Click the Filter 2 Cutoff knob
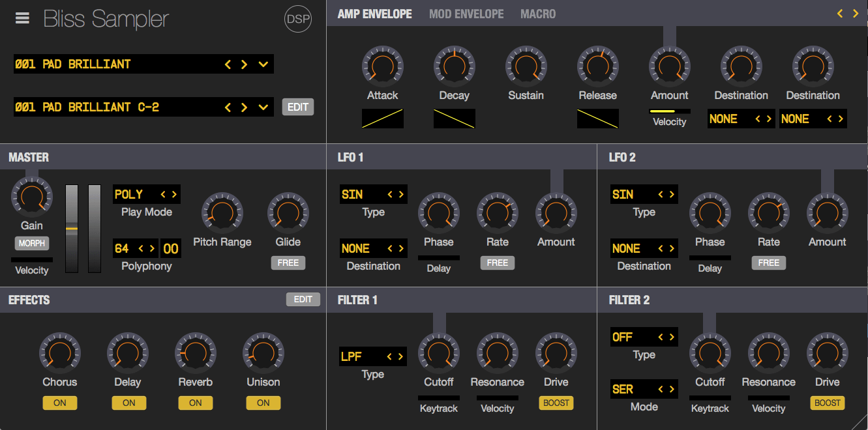Viewport: 868px width, 430px height. 710,352
